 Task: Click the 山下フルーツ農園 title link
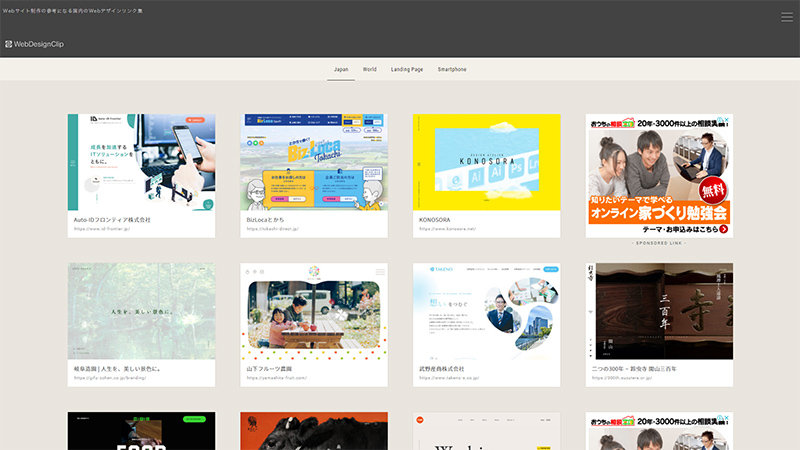[269, 369]
